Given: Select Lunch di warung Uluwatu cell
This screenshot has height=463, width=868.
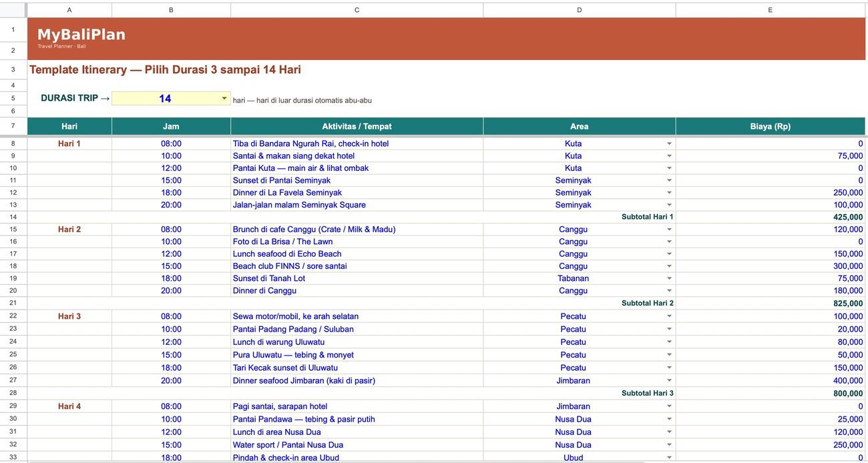Looking at the screenshot, I should pyautogui.click(x=357, y=342).
